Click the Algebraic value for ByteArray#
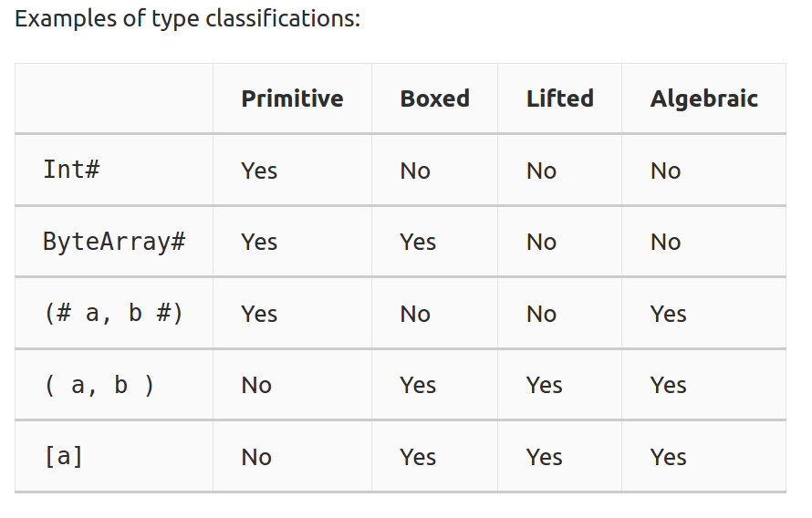Screen dimensions: 812x518 coord(665,243)
